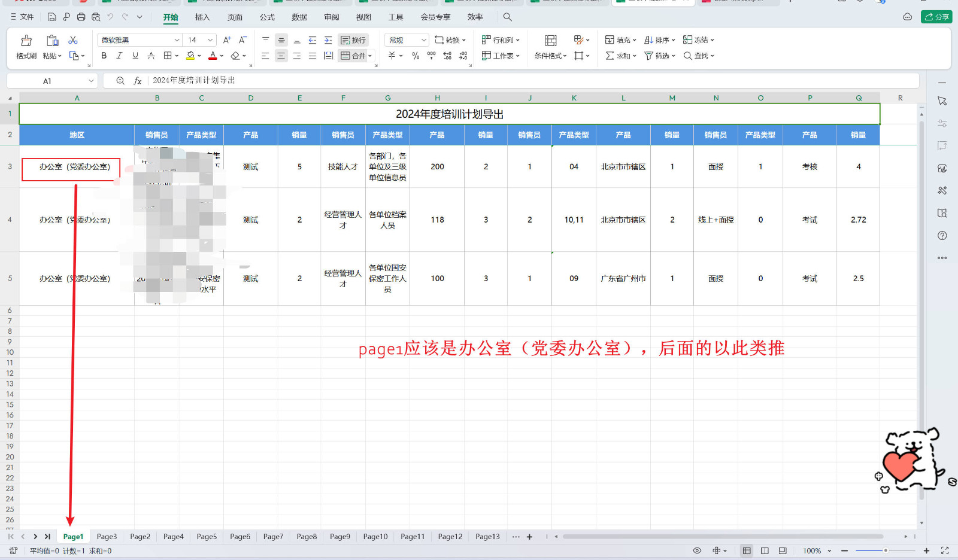Click the Strikethrough icon
Image resolution: width=958 pixels, height=560 pixels.
point(151,56)
